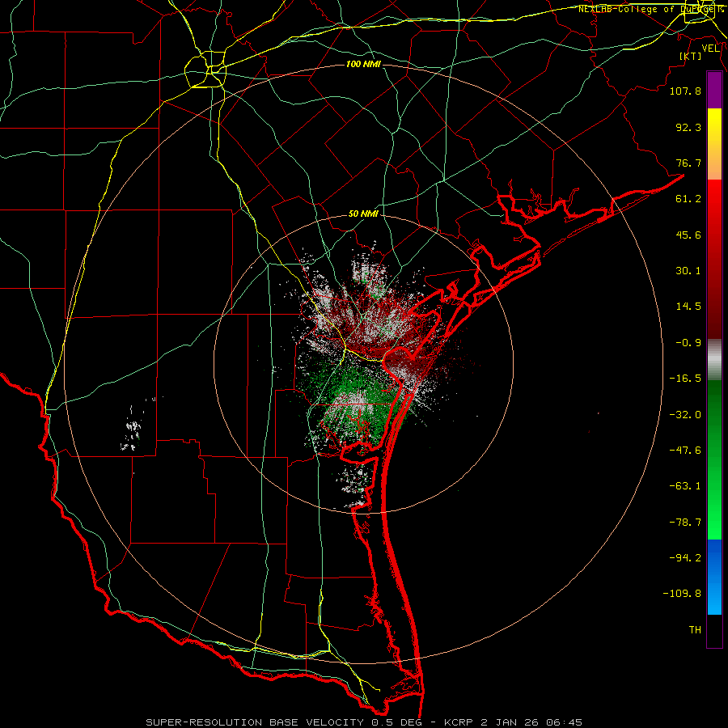Click the 100 NMI range ring label

click(363, 64)
